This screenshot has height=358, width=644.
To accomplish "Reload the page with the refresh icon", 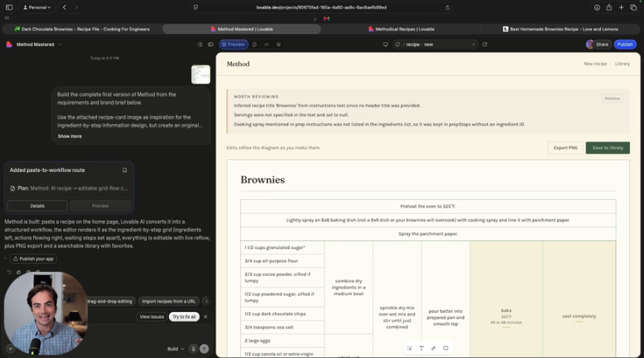I will (x=448, y=7).
